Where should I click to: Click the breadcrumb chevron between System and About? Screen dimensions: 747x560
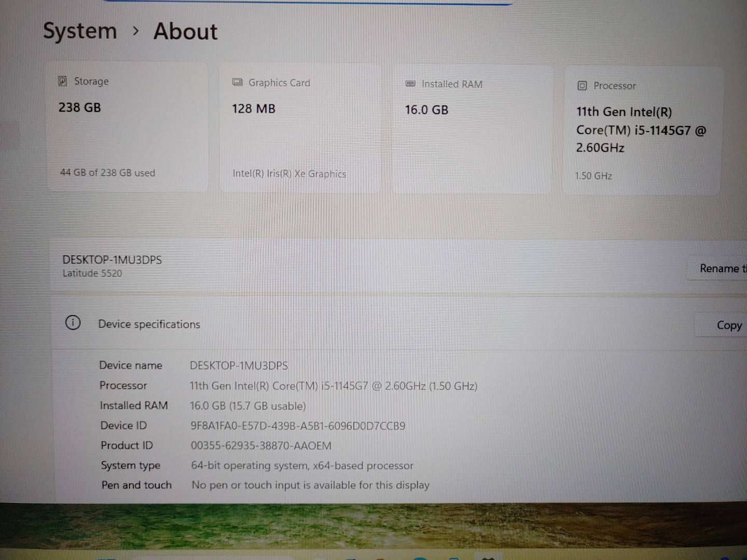coord(136,31)
